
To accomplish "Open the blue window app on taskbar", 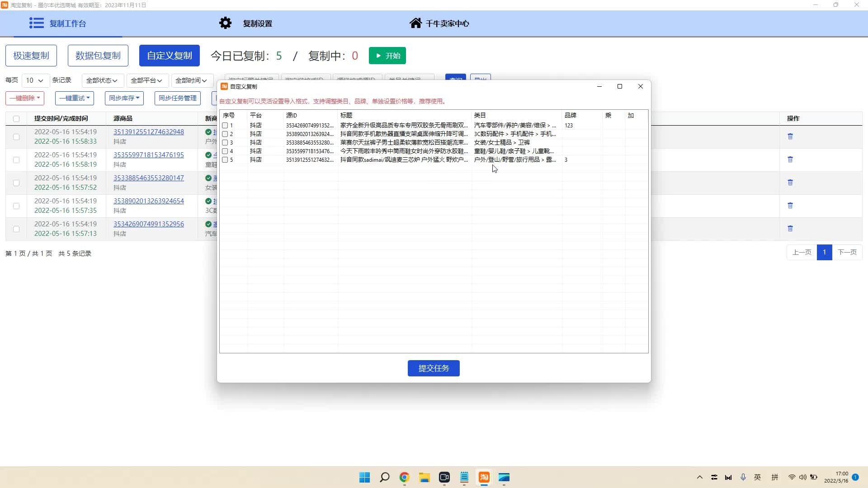I will click(x=504, y=477).
